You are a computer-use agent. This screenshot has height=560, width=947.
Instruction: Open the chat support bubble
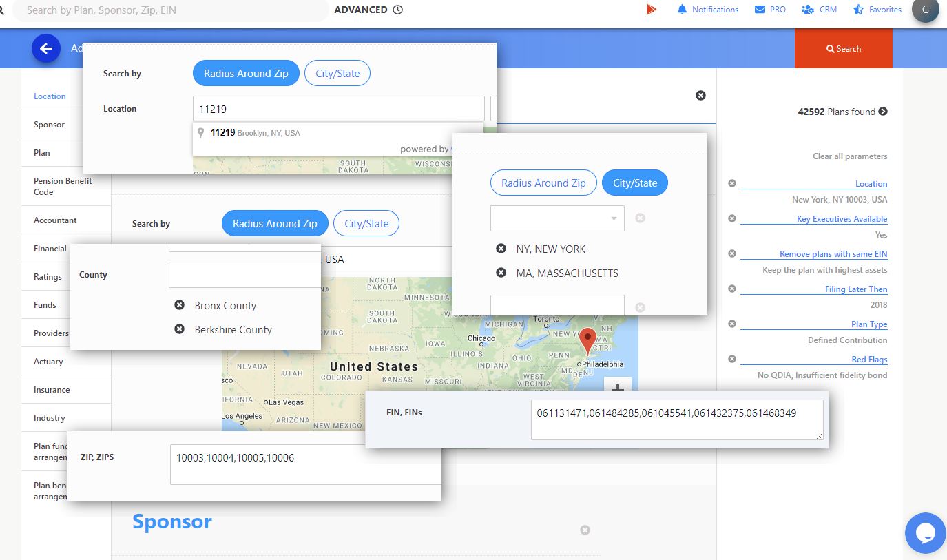[x=925, y=532]
